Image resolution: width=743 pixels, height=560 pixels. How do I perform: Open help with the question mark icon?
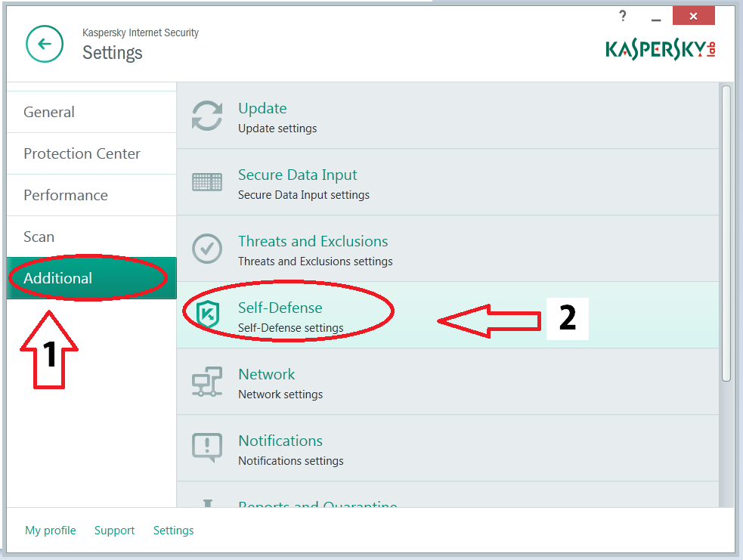(623, 16)
